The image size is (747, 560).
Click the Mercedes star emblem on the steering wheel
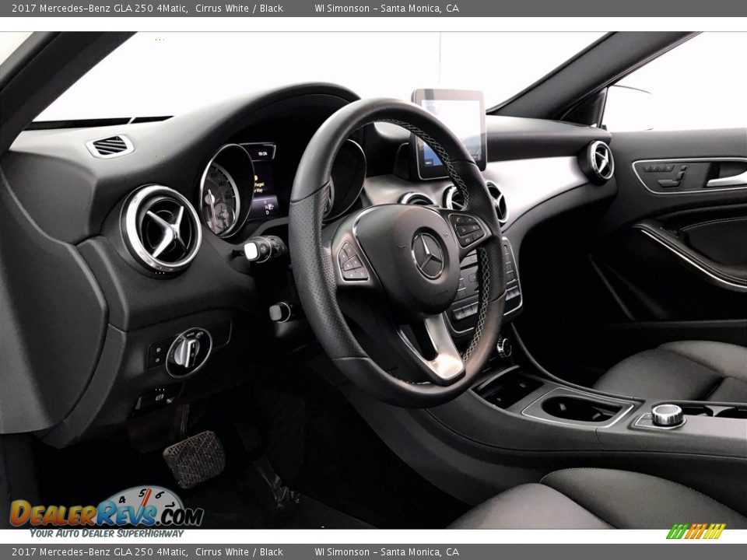click(x=428, y=255)
